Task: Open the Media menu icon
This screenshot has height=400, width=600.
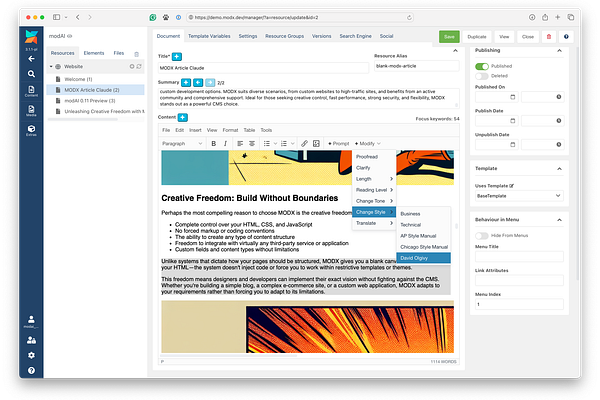Action: pyautogui.click(x=31, y=111)
